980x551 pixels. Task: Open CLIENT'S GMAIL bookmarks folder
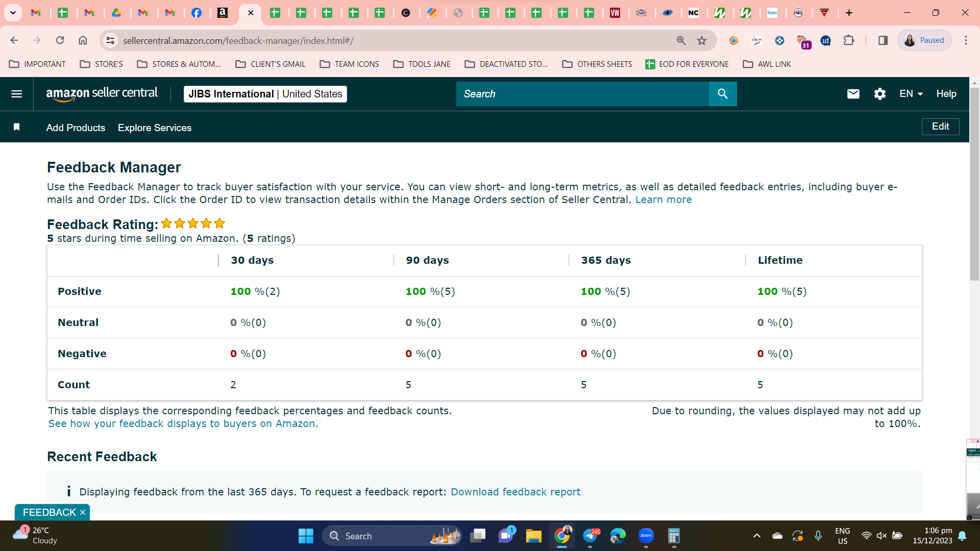[x=271, y=64]
